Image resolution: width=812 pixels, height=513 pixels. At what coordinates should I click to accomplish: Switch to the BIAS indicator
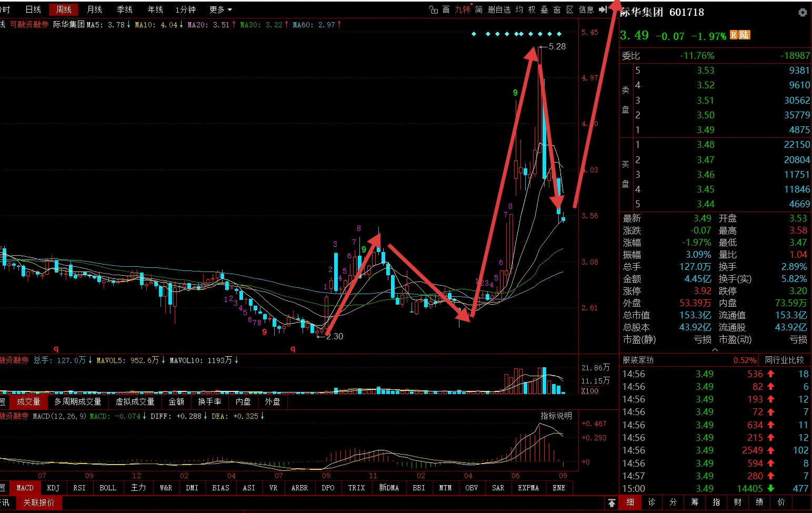click(x=220, y=488)
